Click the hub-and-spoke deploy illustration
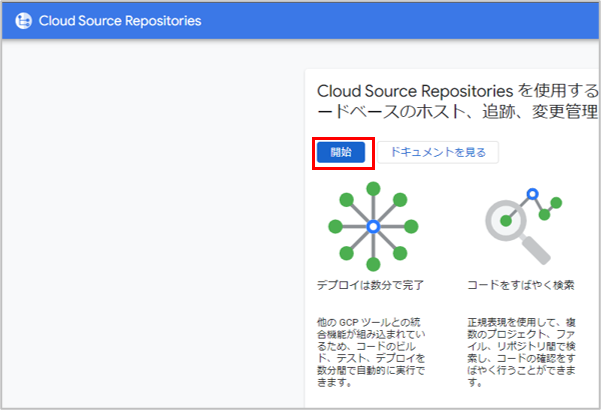Screen dimensions: 601x410 pos(372,227)
